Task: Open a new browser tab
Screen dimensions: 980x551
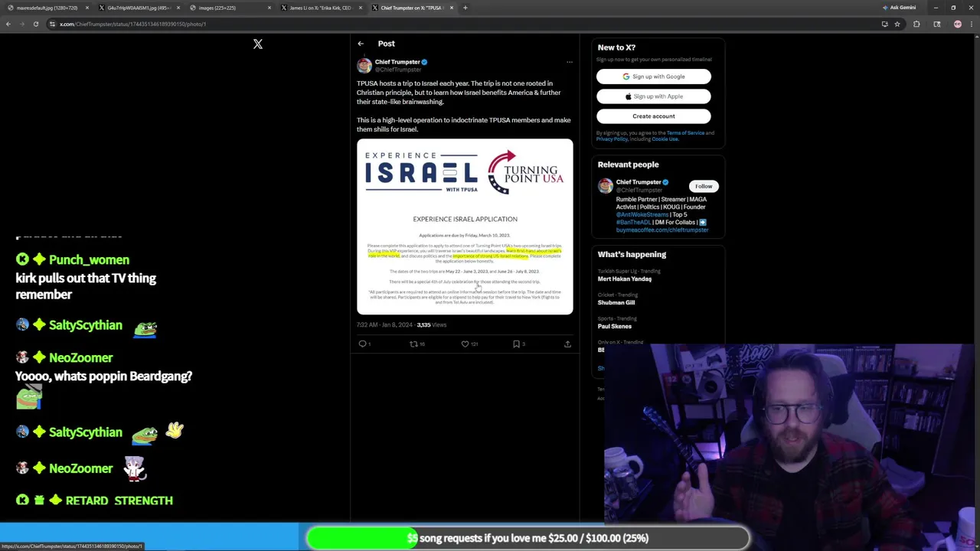Action: [465, 8]
